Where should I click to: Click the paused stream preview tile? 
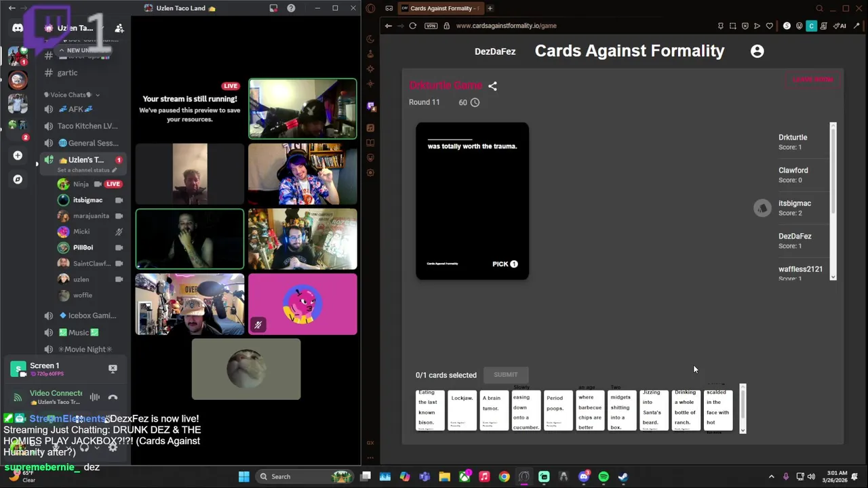(190, 108)
